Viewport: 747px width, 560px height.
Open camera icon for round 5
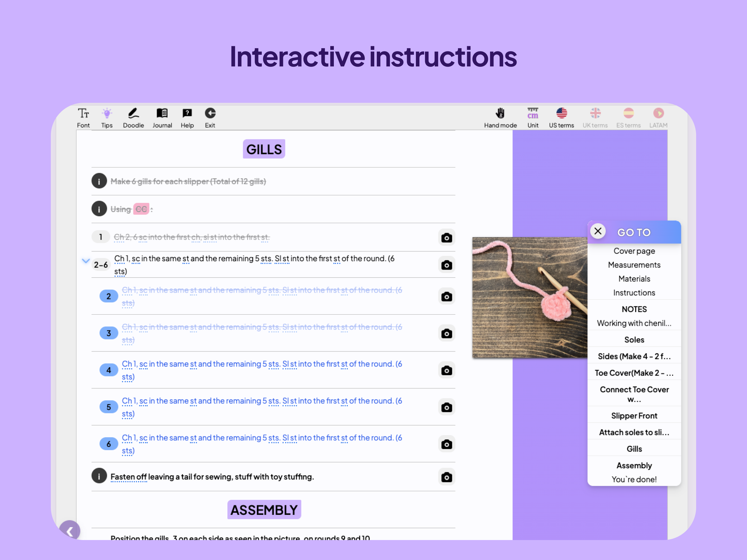447,407
